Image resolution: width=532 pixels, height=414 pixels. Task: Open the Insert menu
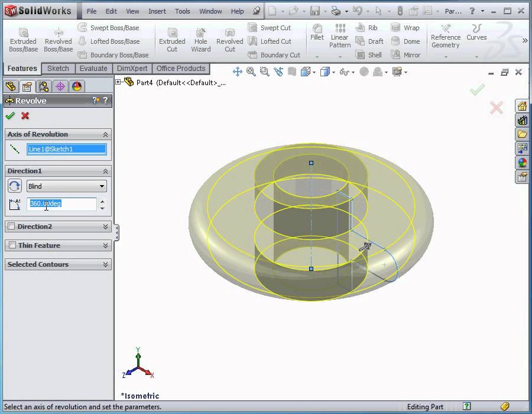point(157,11)
